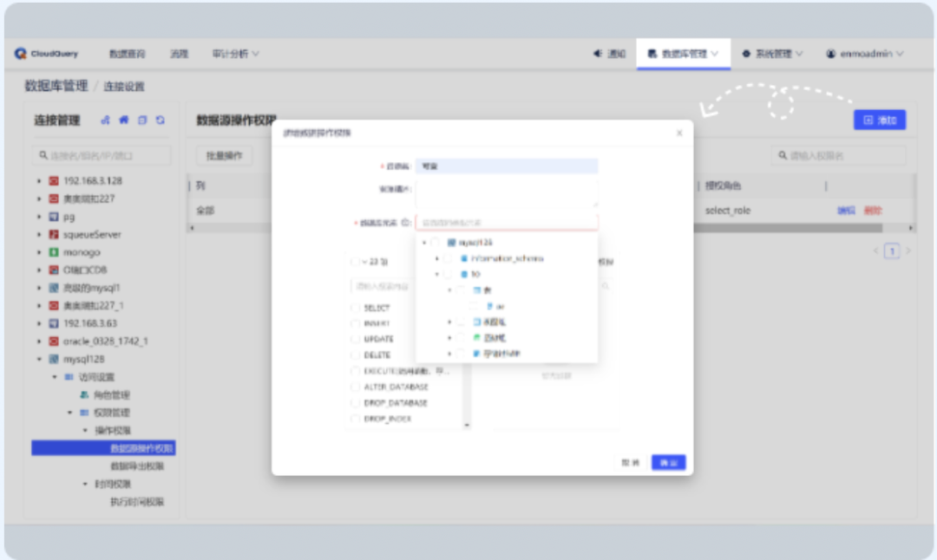
Task: Click the information_schema database icon in dropdown
Action: tap(463, 258)
